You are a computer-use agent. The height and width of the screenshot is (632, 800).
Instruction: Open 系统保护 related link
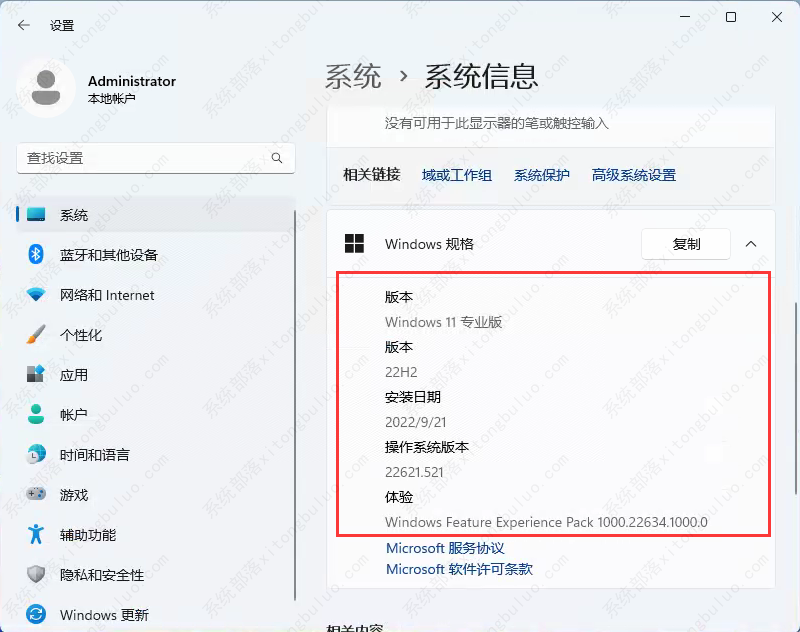[541, 174]
